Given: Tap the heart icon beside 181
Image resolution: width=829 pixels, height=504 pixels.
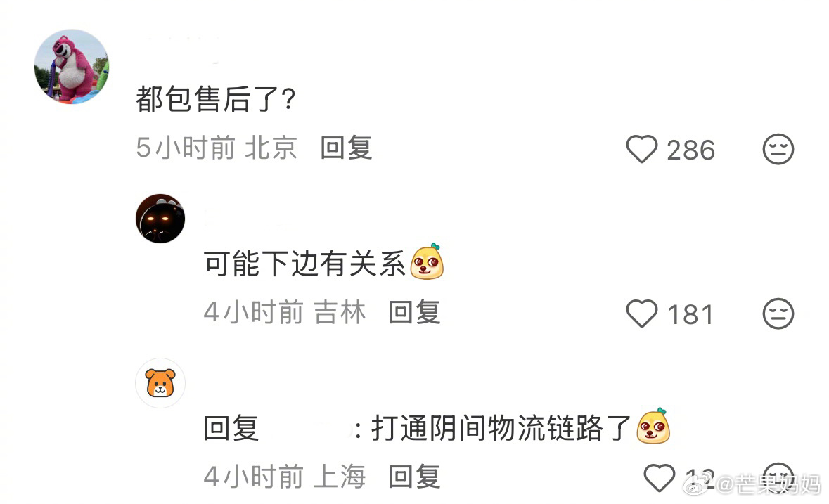Looking at the screenshot, I should (642, 314).
